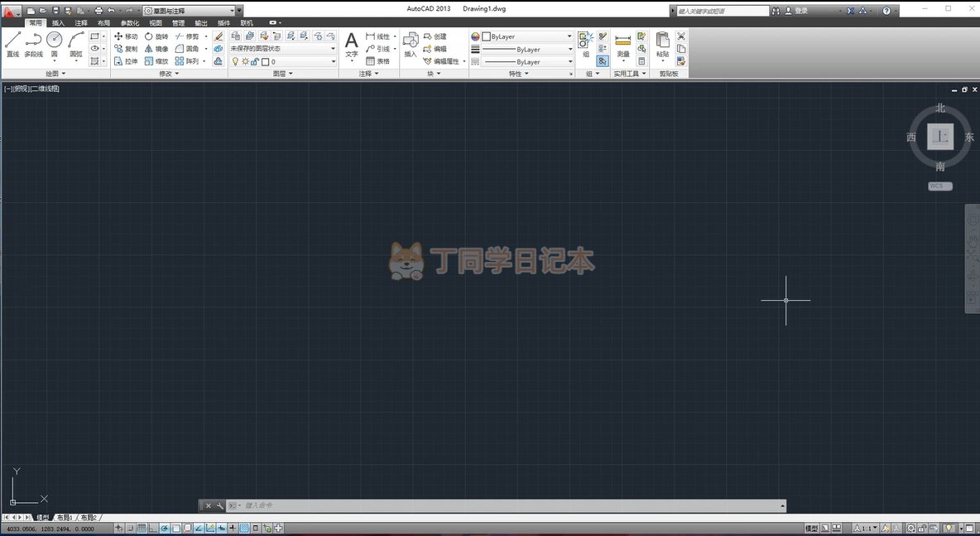This screenshot has height=536, width=980.
Task: Click the Leader (引线) tool
Action: click(x=378, y=49)
